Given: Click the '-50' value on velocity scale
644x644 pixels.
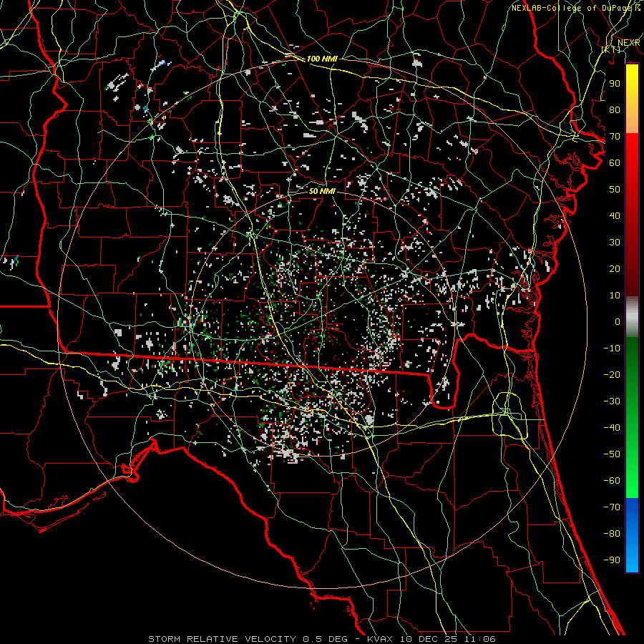Looking at the screenshot, I should (x=612, y=454).
